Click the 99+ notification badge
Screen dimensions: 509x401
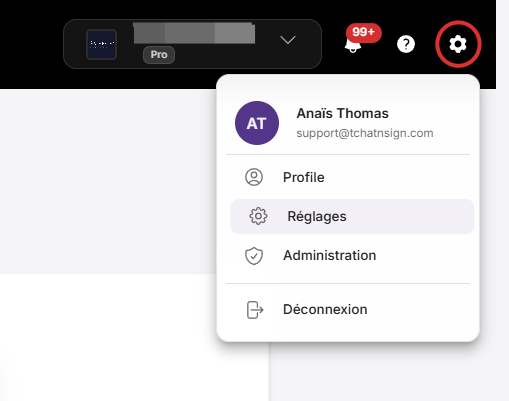364,33
